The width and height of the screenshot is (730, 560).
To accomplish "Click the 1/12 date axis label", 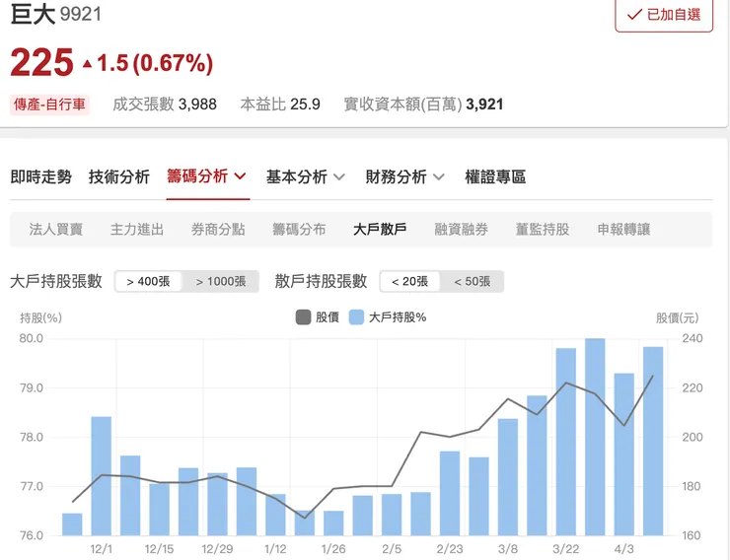I will (x=275, y=549).
